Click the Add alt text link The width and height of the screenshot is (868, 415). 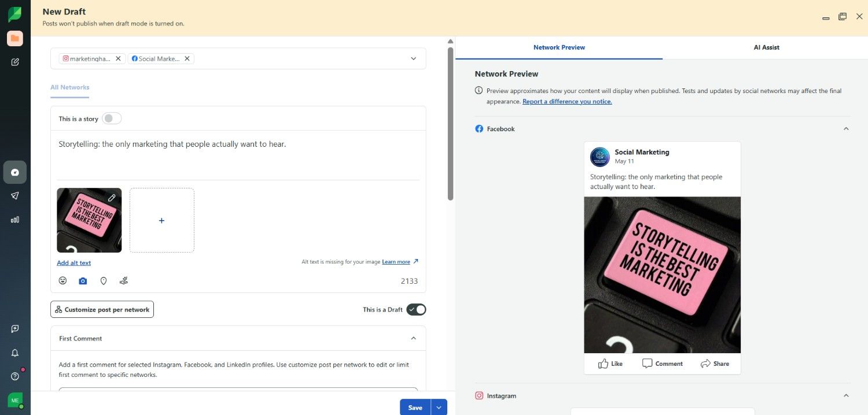click(x=73, y=263)
